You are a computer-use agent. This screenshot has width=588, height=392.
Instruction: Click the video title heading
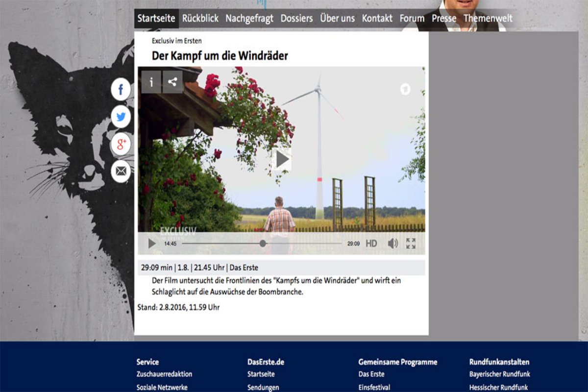coord(220,56)
